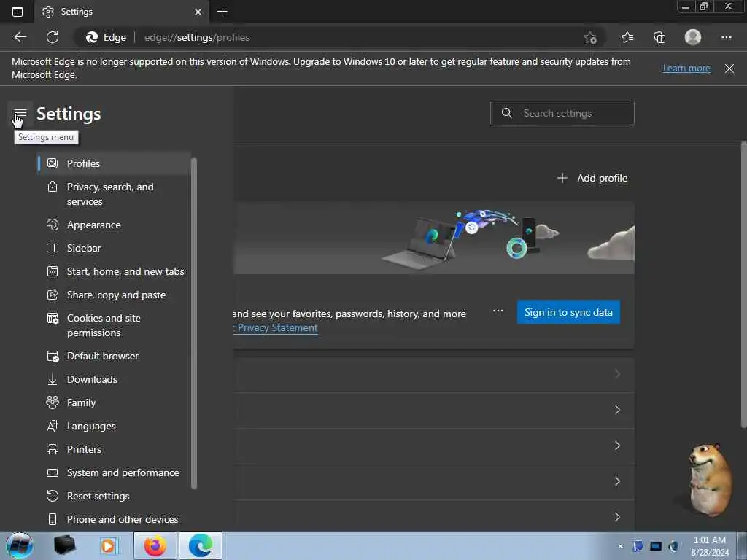
Task: Add this page to favorites star
Action: (x=590, y=38)
